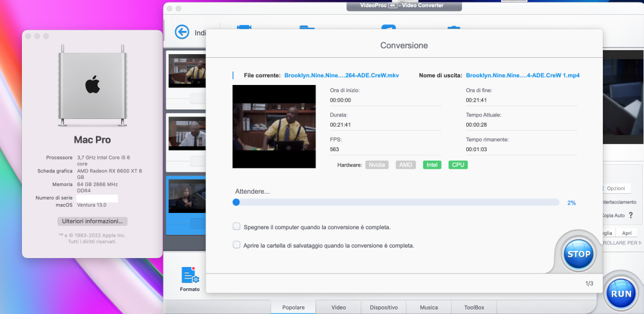Viewport: 644px width, 314px height.
Task: Enable open save folder when conversion completes
Action: [236, 245]
